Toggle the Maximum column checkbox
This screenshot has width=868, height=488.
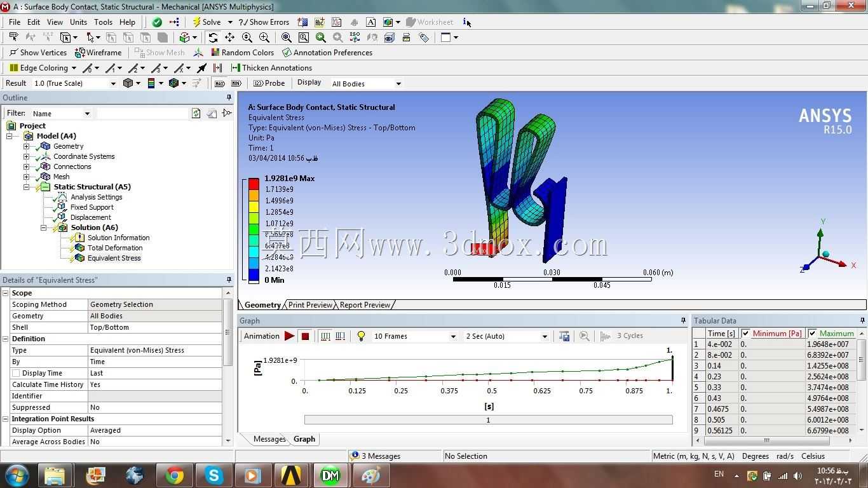point(812,334)
